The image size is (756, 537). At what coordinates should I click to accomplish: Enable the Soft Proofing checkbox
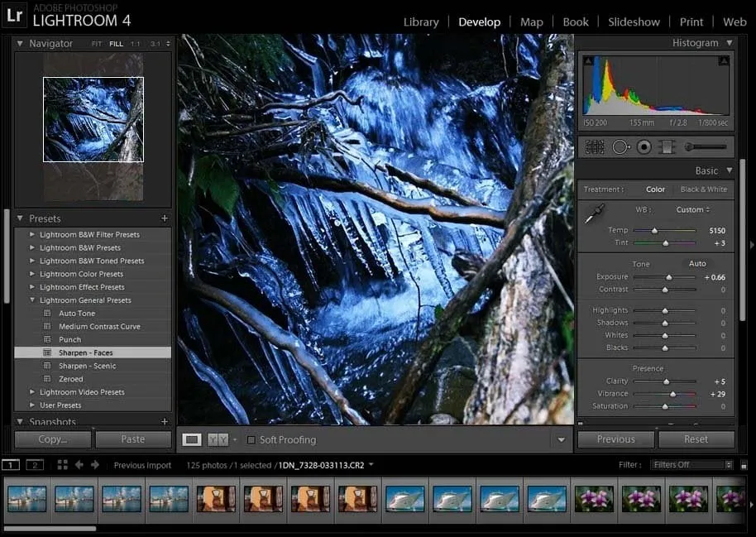click(x=251, y=440)
